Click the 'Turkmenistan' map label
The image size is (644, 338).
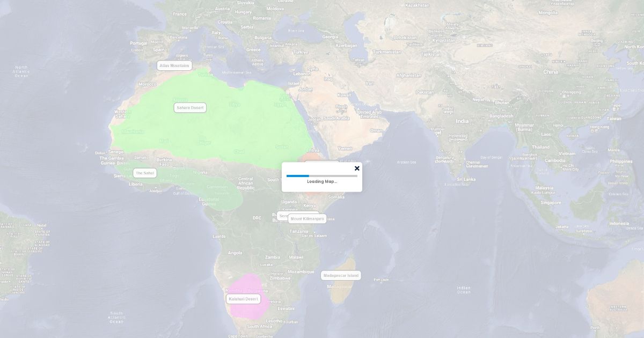click(x=387, y=52)
